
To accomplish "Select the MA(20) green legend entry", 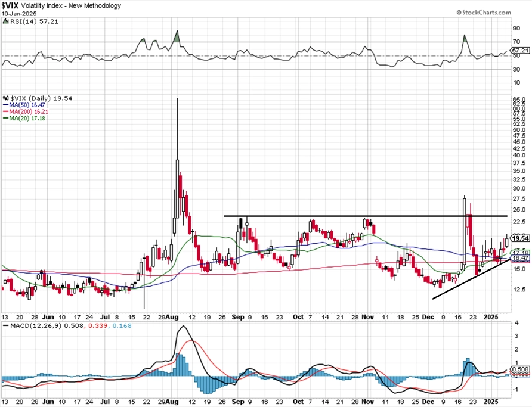I will 24,118.
